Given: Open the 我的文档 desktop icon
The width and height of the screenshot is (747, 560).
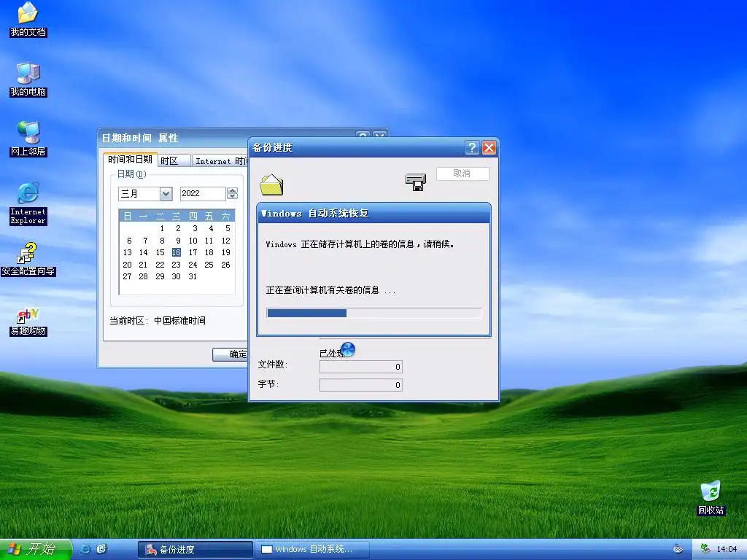Looking at the screenshot, I should pyautogui.click(x=28, y=20).
